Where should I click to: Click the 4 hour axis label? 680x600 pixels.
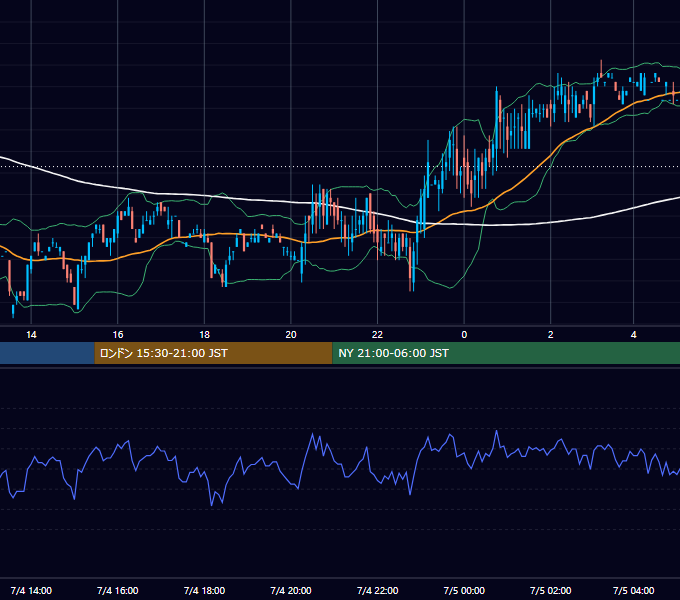click(x=634, y=335)
